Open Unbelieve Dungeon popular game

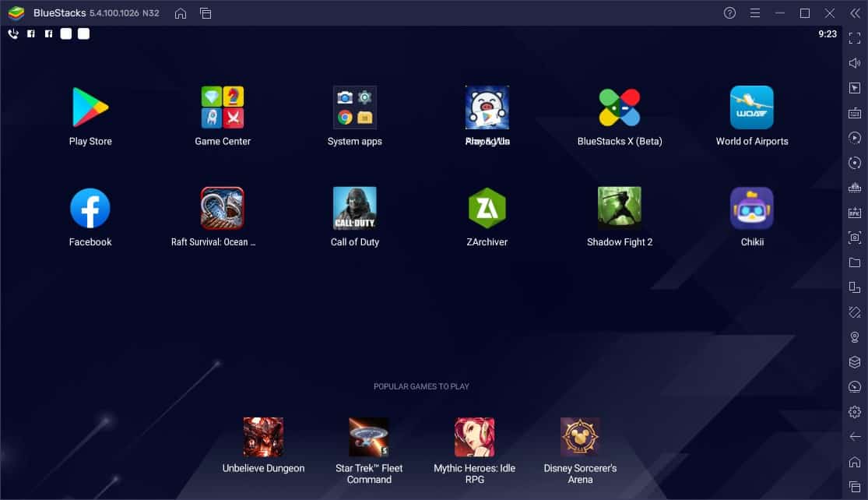pos(263,437)
